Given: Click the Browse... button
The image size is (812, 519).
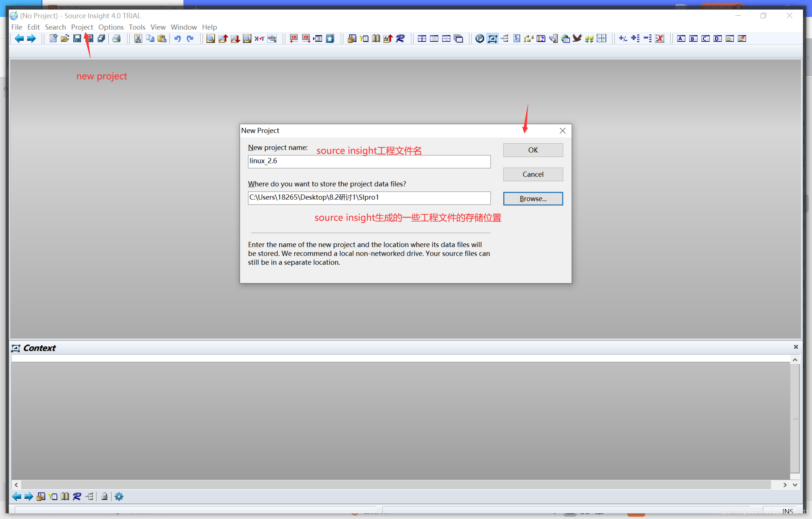Looking at the screenshot, I should [x=533, y=199].
